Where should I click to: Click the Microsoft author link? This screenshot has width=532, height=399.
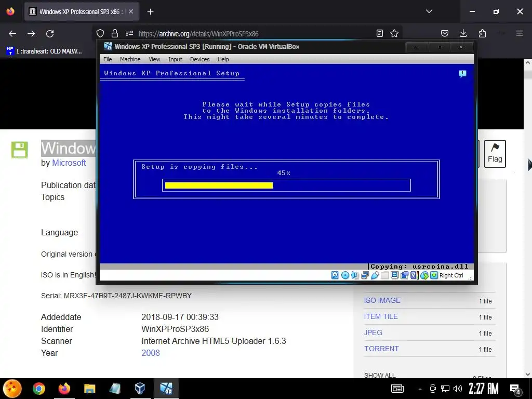[69, 163]
